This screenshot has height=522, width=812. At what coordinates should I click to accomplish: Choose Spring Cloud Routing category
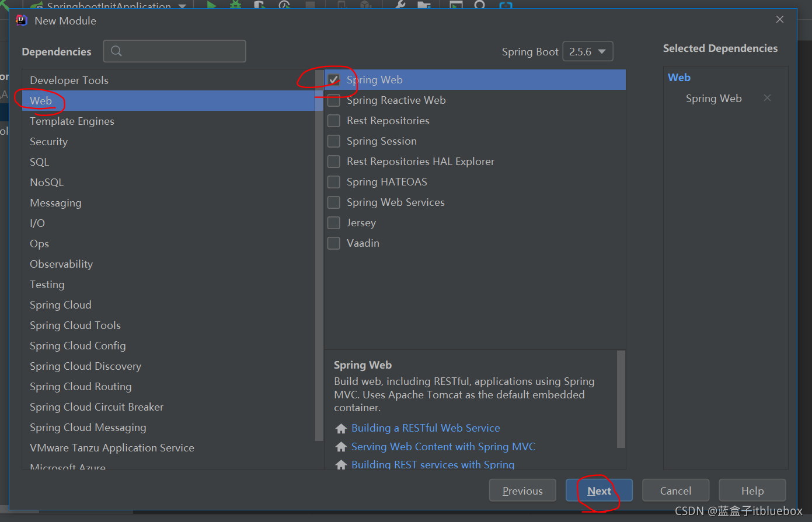click(x=168, y=386)
